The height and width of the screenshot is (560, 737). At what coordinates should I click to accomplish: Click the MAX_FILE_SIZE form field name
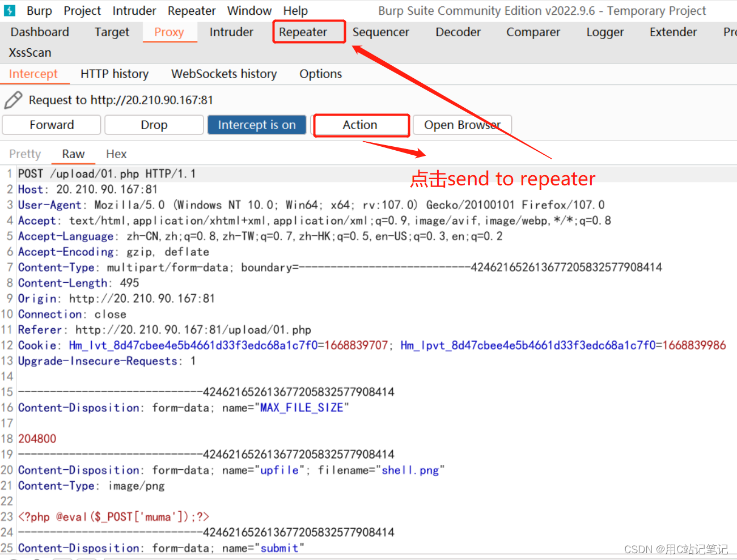pyautogui.click(x=302, y=408)
